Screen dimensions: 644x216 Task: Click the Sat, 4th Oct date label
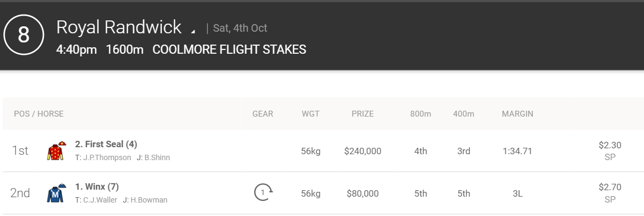coord(240,28)
